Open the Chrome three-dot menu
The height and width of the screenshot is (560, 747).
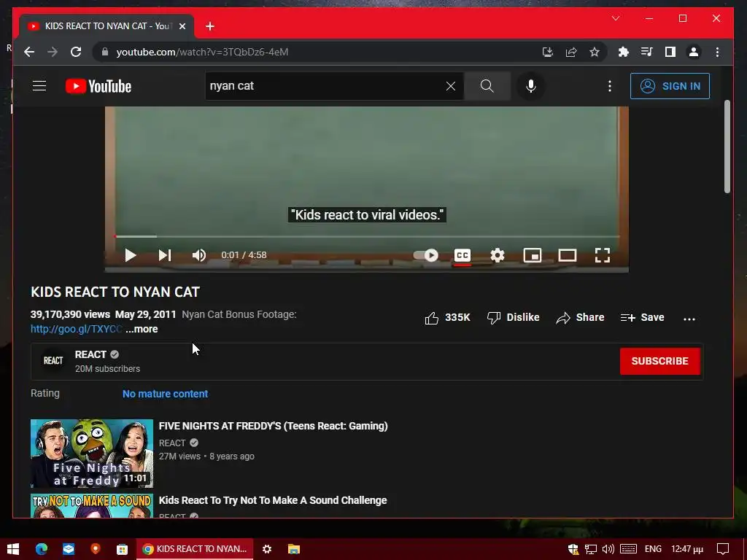pos(718,52)
